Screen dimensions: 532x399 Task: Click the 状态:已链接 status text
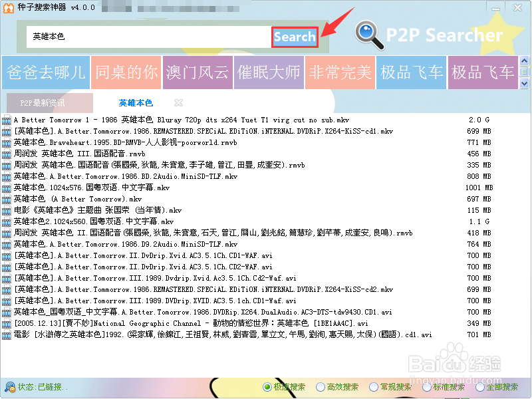click(x=43, y=387)
